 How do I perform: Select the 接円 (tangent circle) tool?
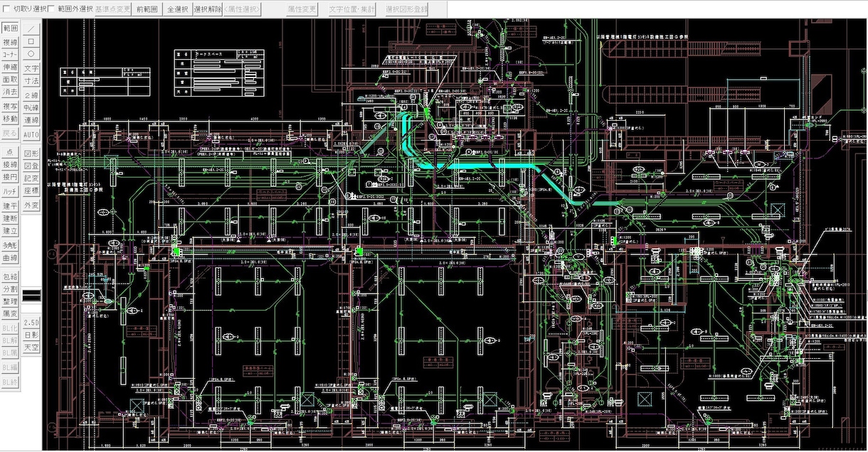pyautogui.click(x=10, y=178)
